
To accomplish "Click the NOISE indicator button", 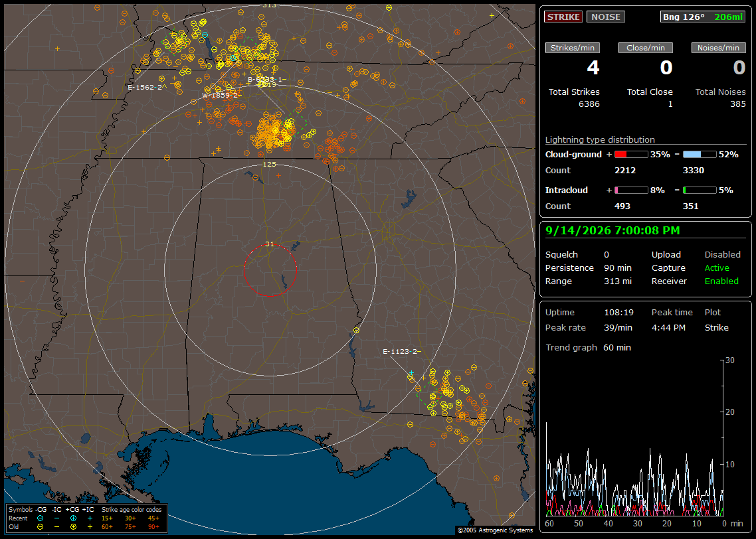I will click(x=606, y=17).
